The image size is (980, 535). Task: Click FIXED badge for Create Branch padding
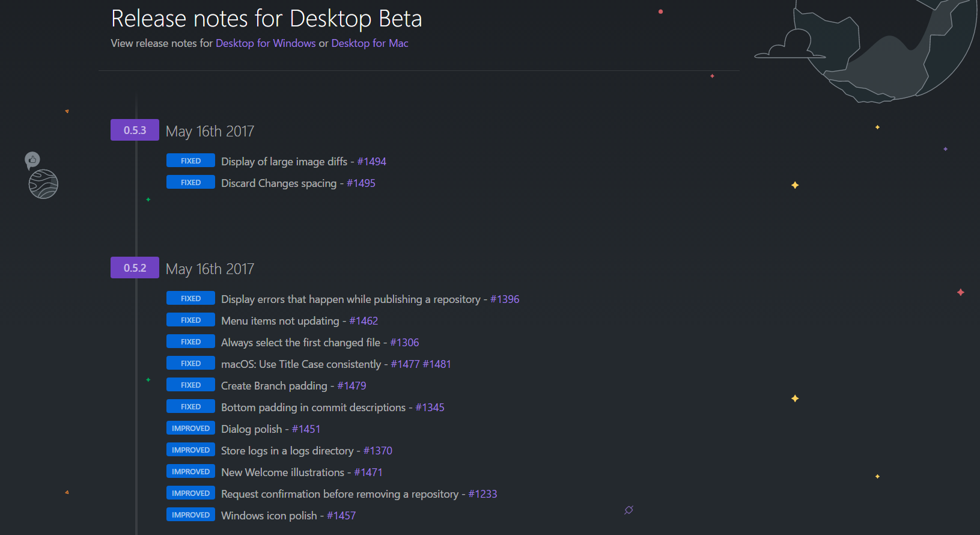click(x=190, y=385)
